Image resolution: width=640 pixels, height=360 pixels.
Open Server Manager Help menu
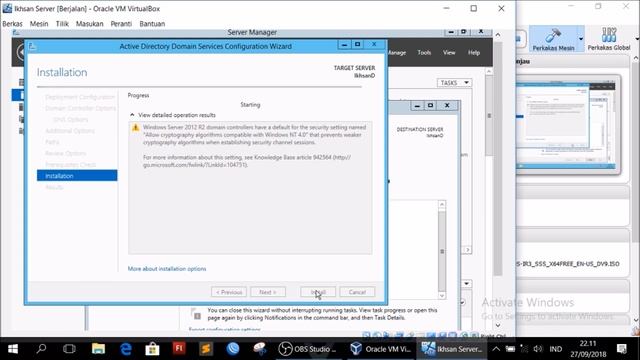tap(474, 52)
